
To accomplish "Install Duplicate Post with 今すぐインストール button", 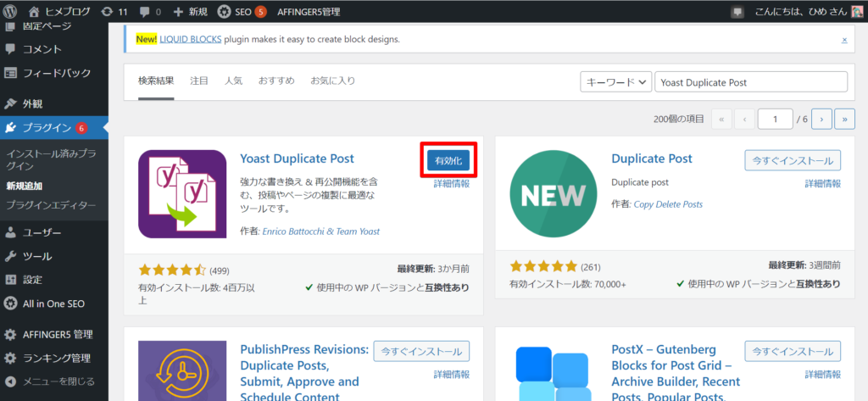I will [x=793, y=160].
